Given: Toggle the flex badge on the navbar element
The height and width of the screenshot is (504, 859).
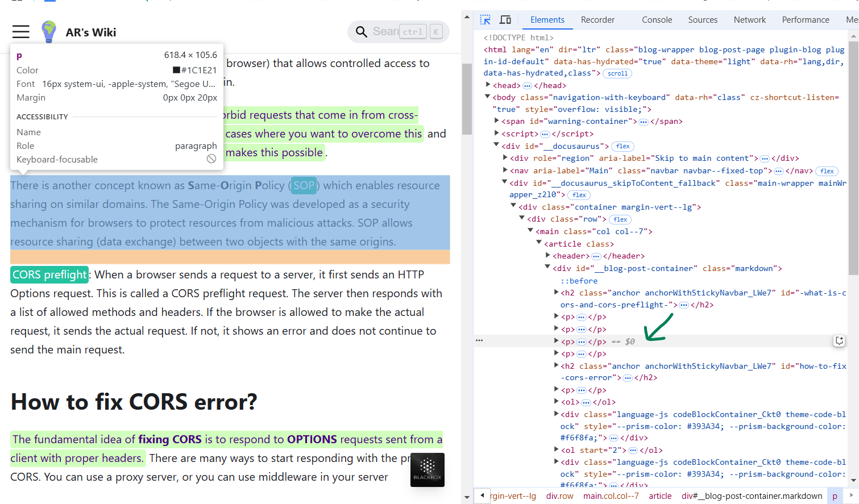Looking at the screenshot, I should click(827, 170).
